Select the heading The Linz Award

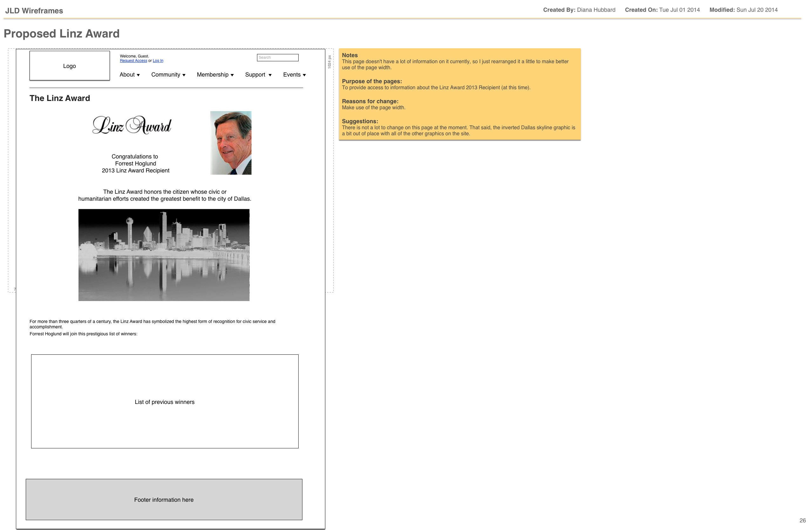pyautogui.click(x=60, y=98)
